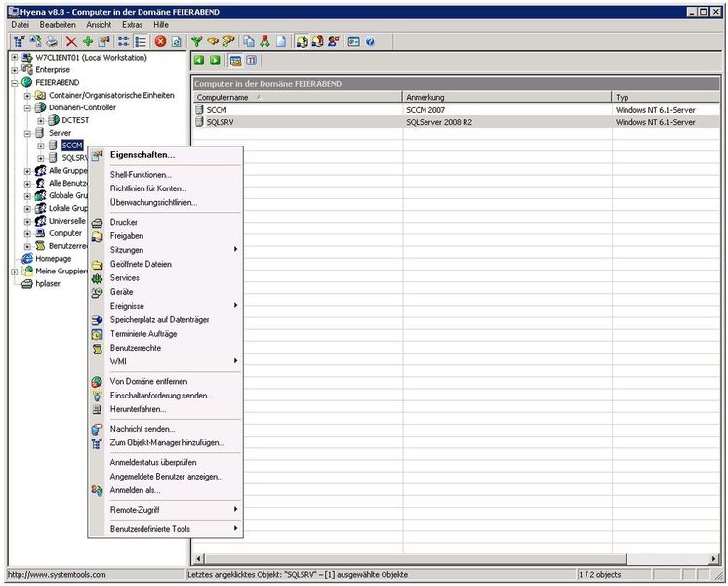Collapse the Server tree node
Viewport: 728px width, 586px height.
point(27,133)
